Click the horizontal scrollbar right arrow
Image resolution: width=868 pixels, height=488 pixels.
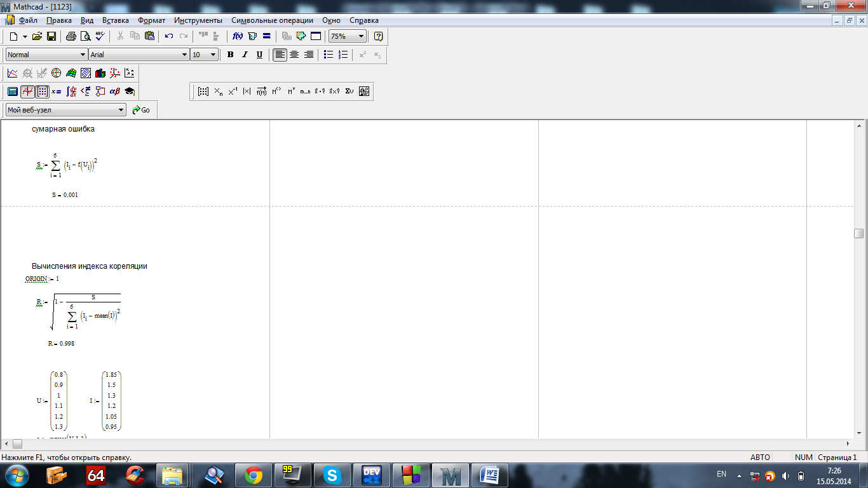pyautogui.click(x=849, y=444)
